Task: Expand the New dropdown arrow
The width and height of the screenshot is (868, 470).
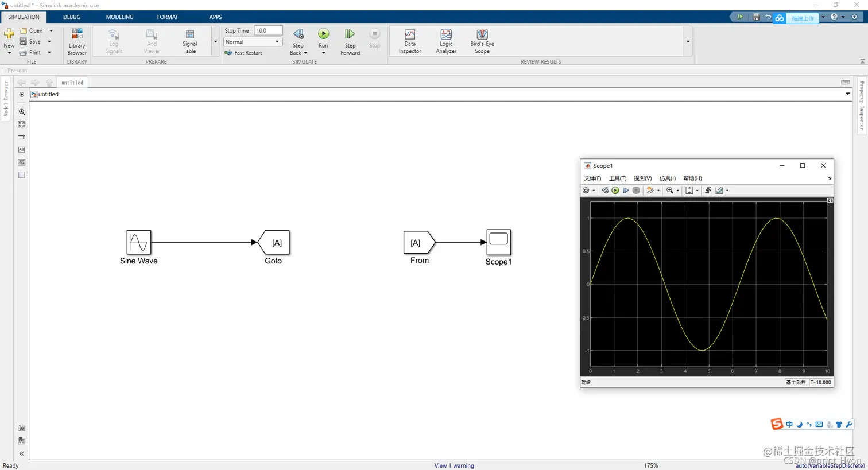Action: pyautogui.click(x=9, y=53)
